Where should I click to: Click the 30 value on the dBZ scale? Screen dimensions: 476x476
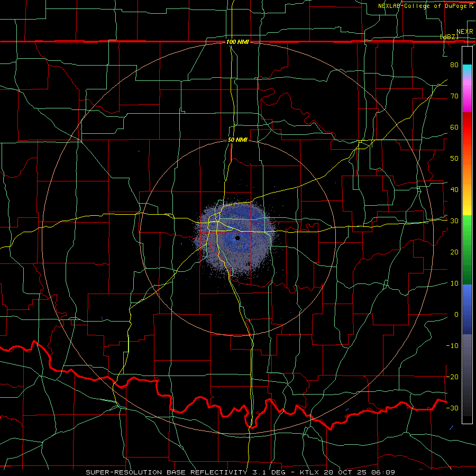454,221
